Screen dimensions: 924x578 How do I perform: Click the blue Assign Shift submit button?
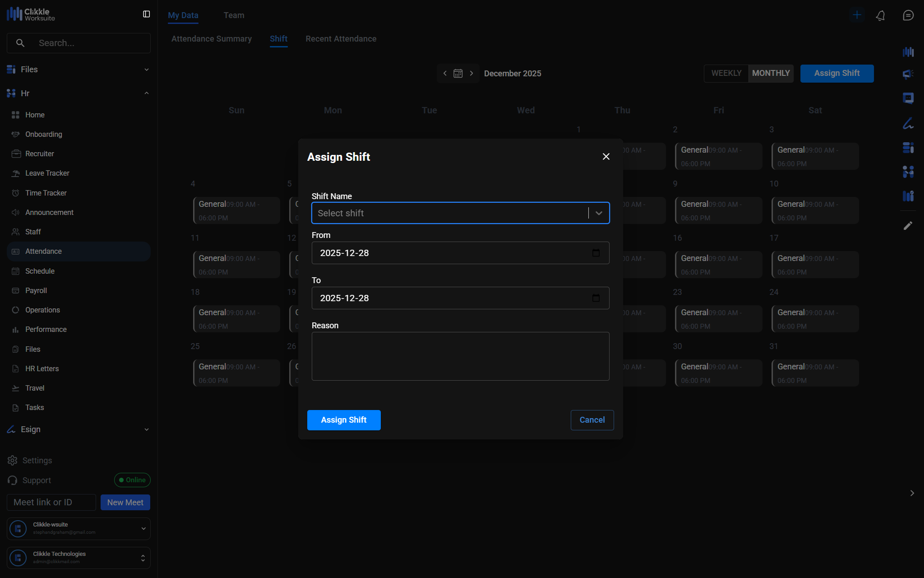344,420
